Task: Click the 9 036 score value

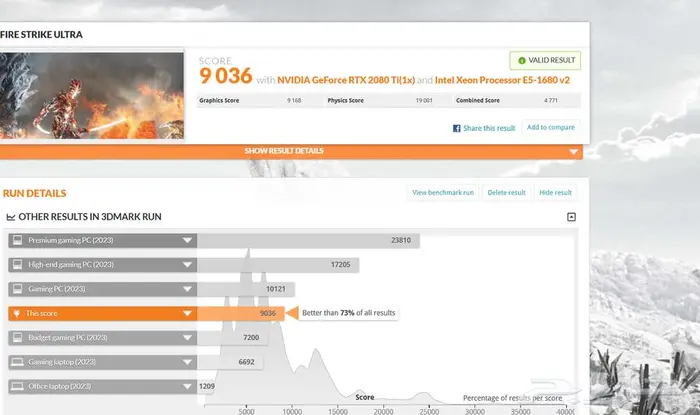Action: tap(225, 76)
